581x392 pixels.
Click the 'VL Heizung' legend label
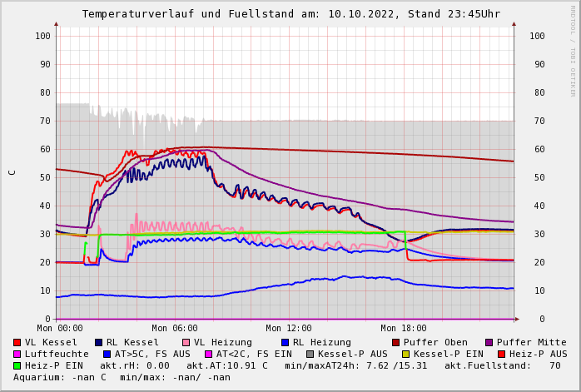[223, 342]
